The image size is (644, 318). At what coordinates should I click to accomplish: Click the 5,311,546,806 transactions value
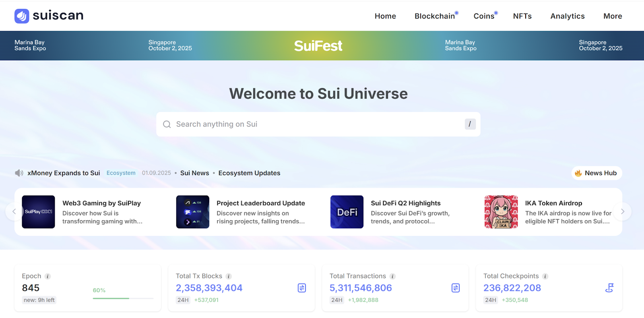tap(361, 288)
